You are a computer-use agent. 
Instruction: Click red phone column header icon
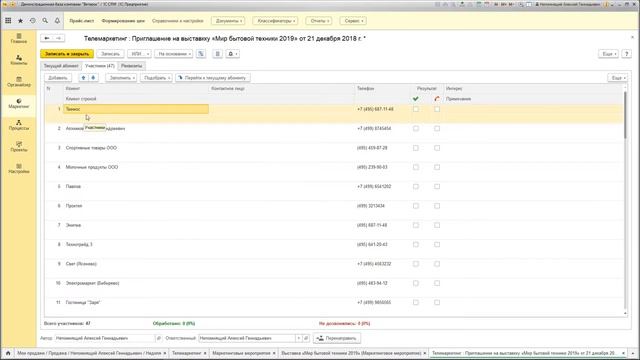(437, 99)
